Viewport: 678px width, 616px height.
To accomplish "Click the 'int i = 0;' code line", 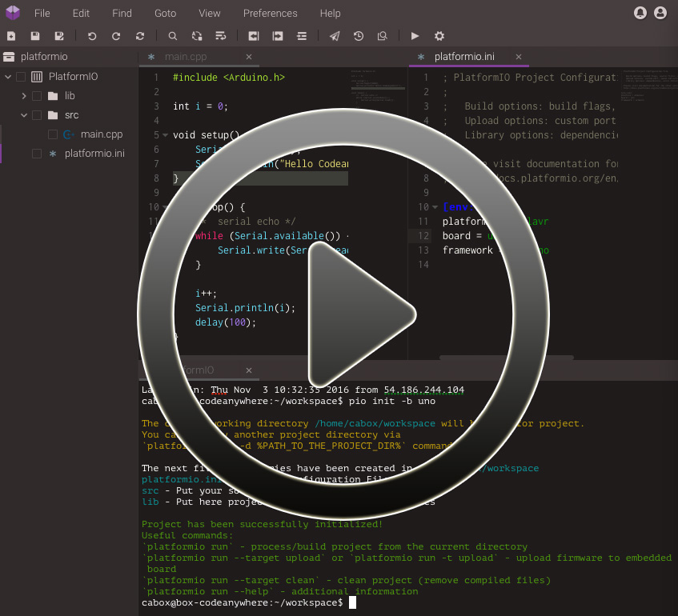I will (200, 106).
